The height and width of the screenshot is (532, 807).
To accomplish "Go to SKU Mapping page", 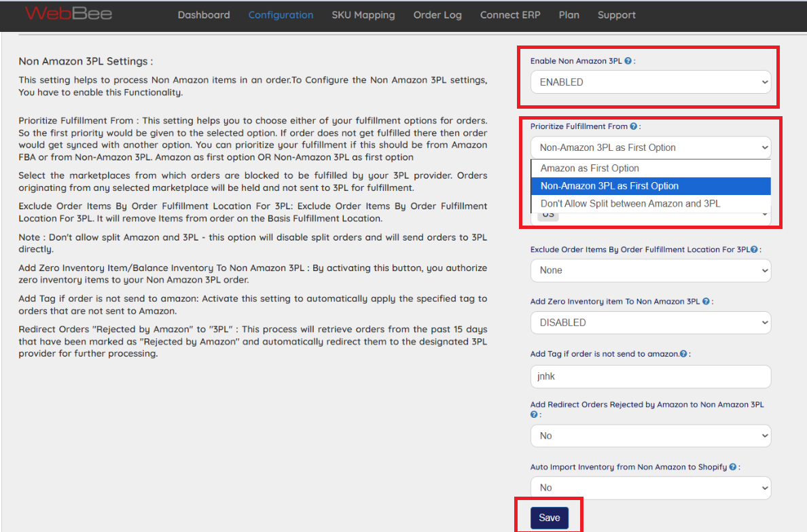I will 363,15.
